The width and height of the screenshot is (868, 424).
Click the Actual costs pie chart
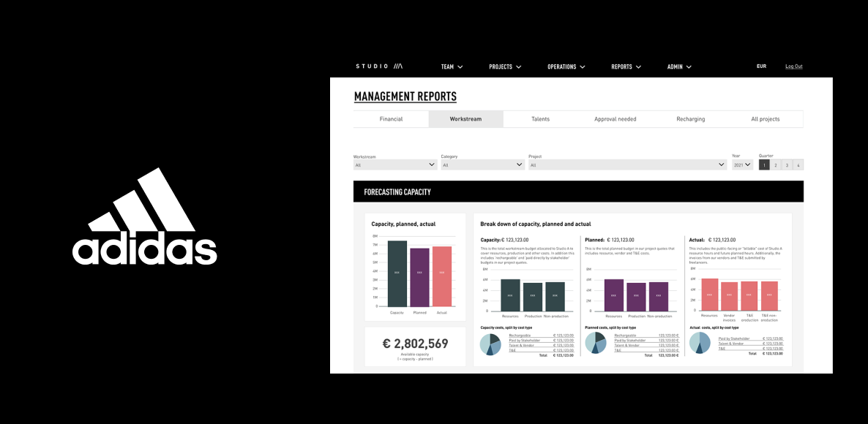pyautogui.click(x=700, y=344)
